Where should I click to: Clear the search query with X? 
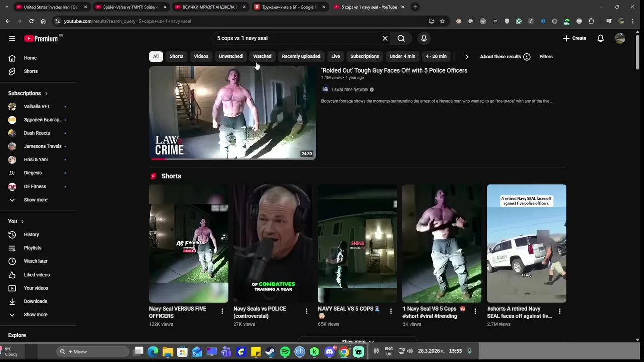(x=385, y=38)
